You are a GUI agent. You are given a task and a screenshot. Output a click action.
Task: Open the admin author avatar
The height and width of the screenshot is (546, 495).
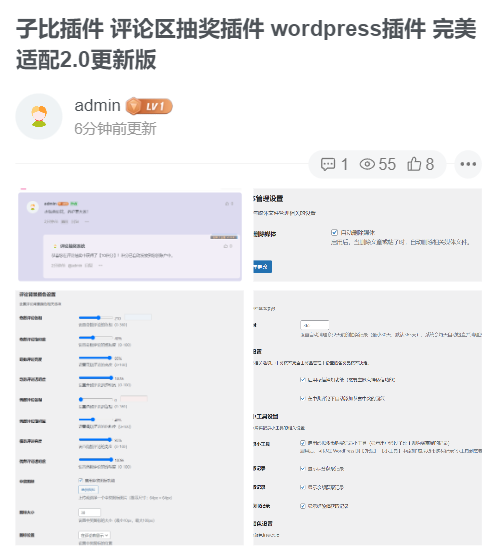point(39,116)
